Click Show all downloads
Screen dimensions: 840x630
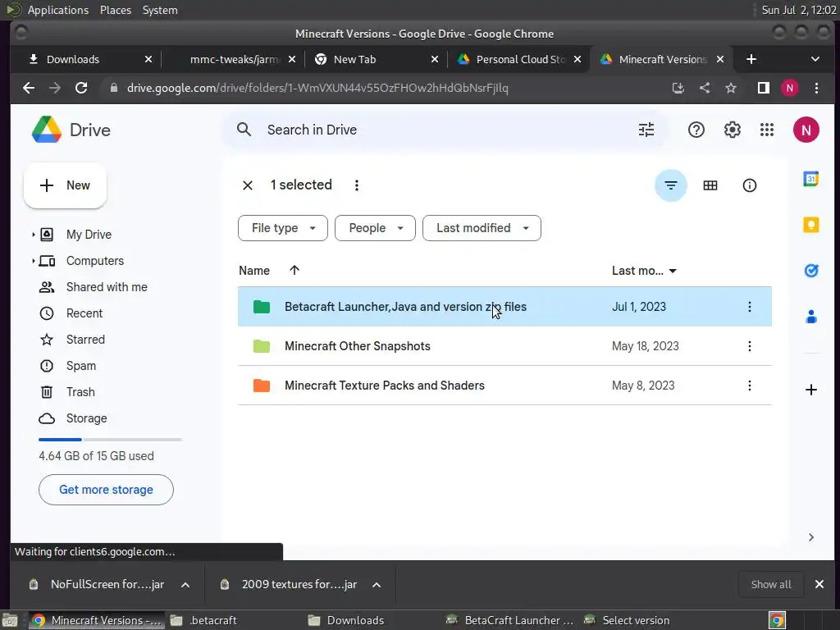[770, 585]
